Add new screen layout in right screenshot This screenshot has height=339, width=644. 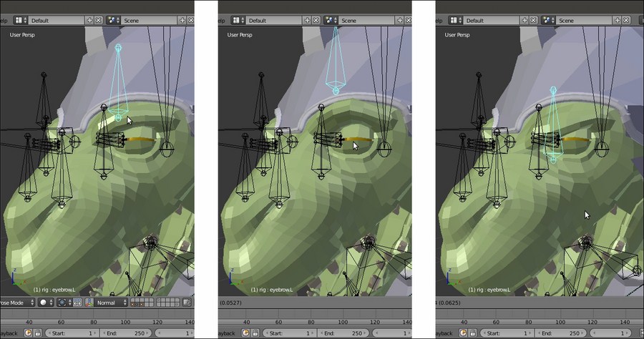pyautogui.click(x=525, y=20)
